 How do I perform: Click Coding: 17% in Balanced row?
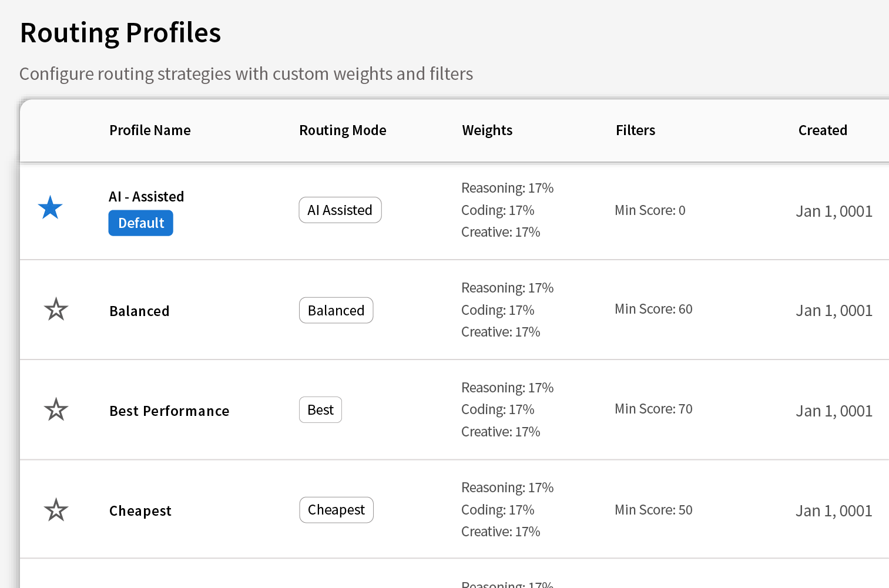click(x=498, y=310)
